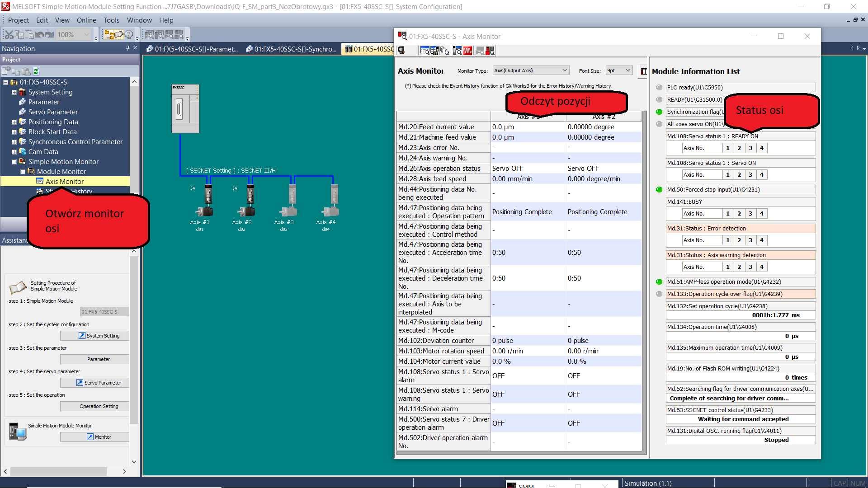
Task: Click Axis No. 4 under Status Error detection
Action: (762, 240)
